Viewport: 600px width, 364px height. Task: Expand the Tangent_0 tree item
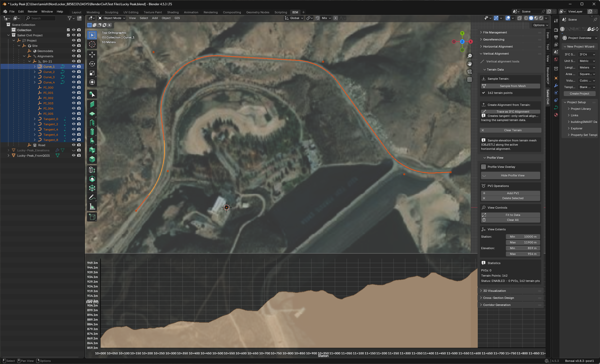click(35, 119)
